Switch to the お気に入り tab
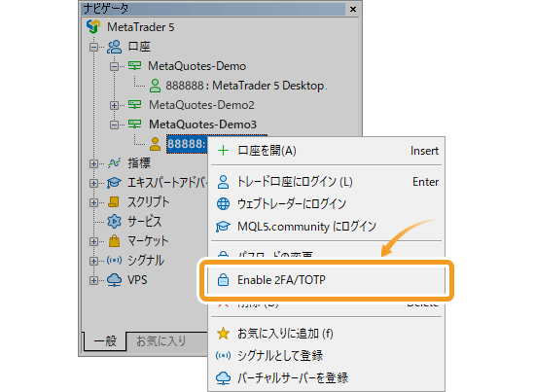 [161, 340]
